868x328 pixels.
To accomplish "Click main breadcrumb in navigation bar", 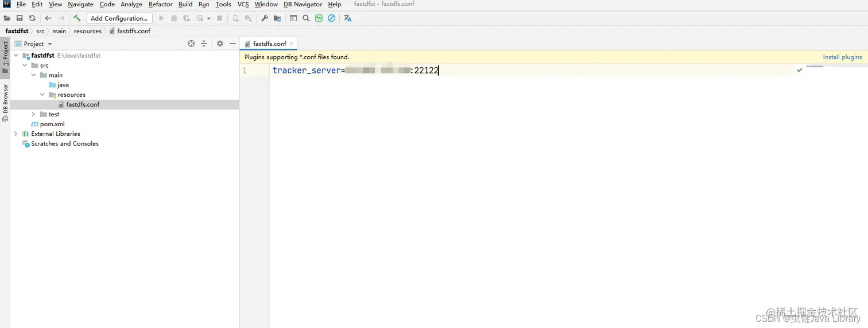I will tap(59, 31).
